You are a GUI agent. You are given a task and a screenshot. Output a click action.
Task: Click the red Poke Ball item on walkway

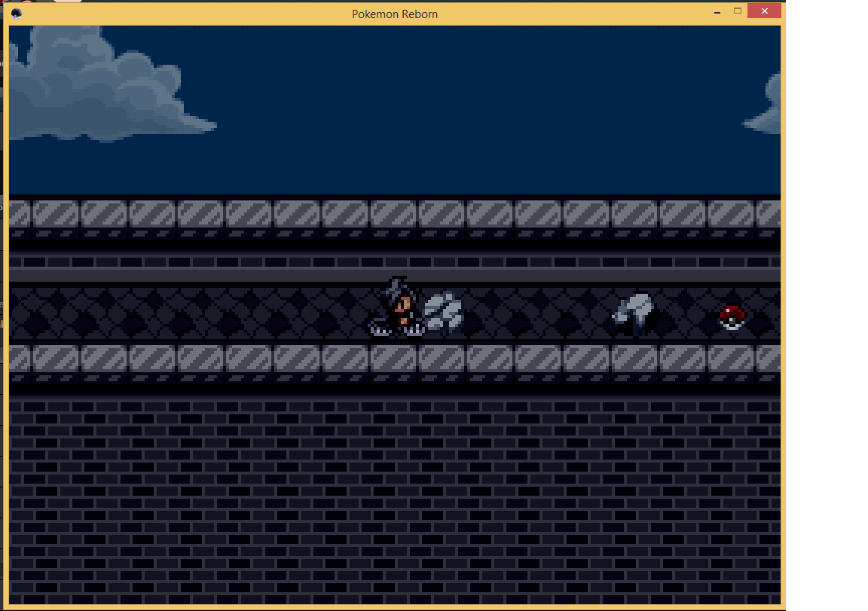732,318
